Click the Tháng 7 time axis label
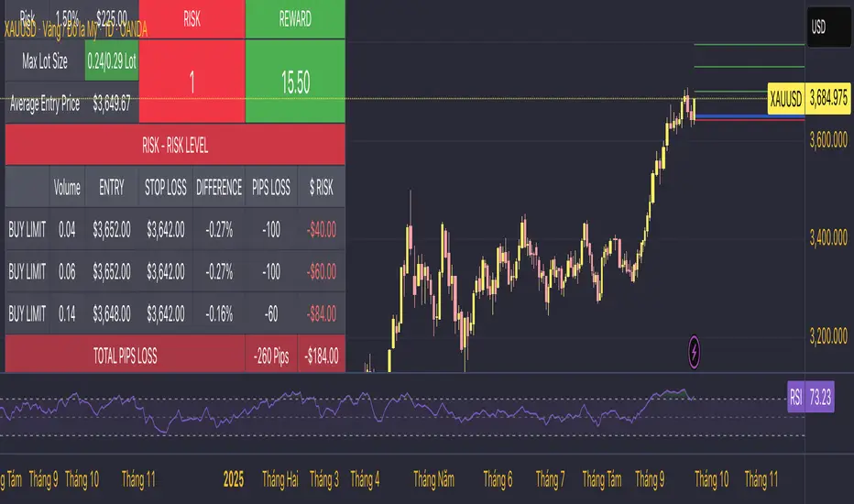Image resolution: width=854 pixels, height=504 pixels. pyautogui.click(x=550, y=479)
